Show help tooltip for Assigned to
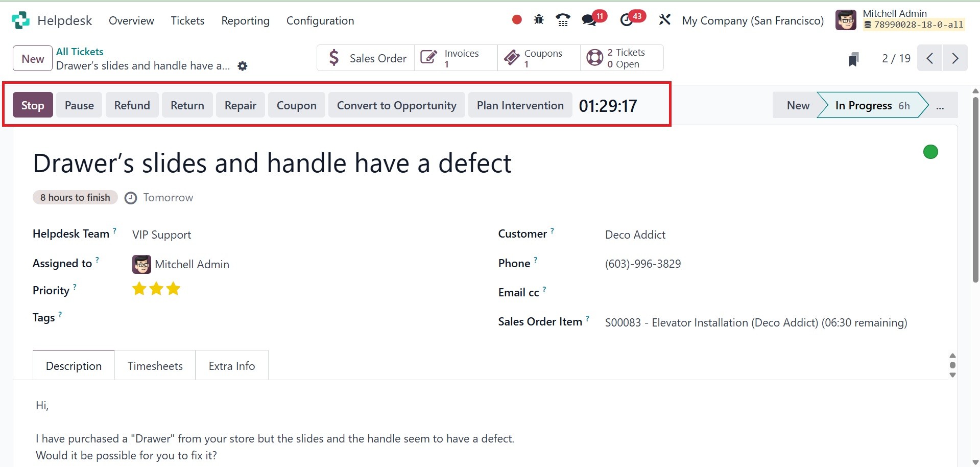 pyautogui.click(x=97, y=260)
